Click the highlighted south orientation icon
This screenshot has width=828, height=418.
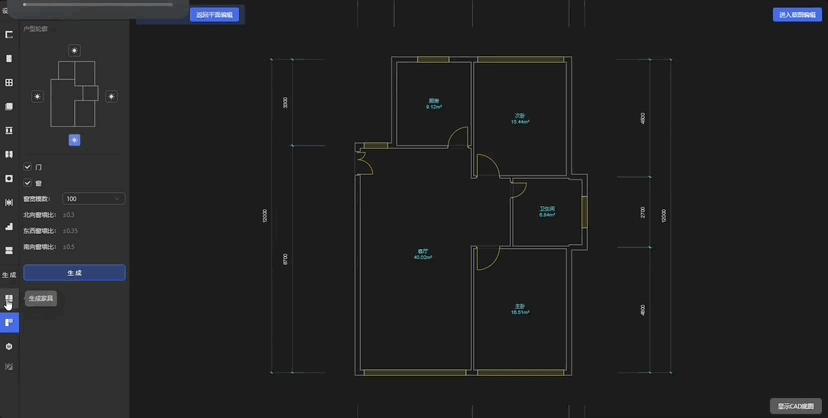(x=74, y=140)
